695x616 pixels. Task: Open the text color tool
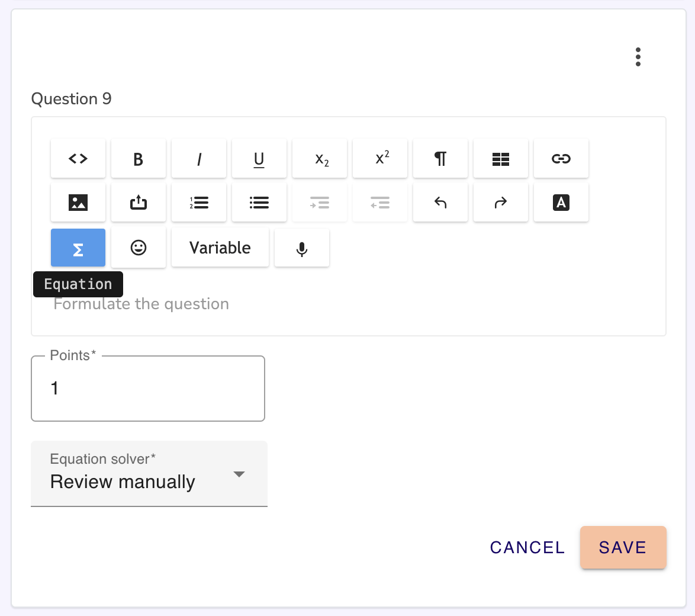tap(561, 203)
